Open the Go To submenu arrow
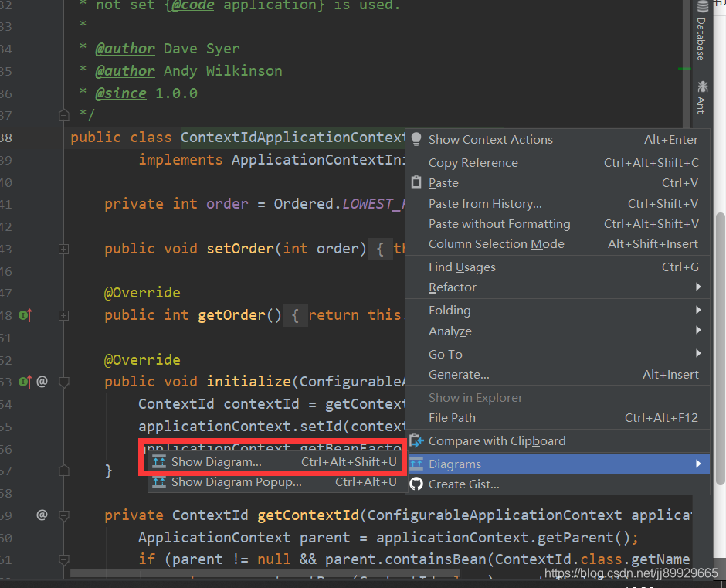 tap(698, 354)
